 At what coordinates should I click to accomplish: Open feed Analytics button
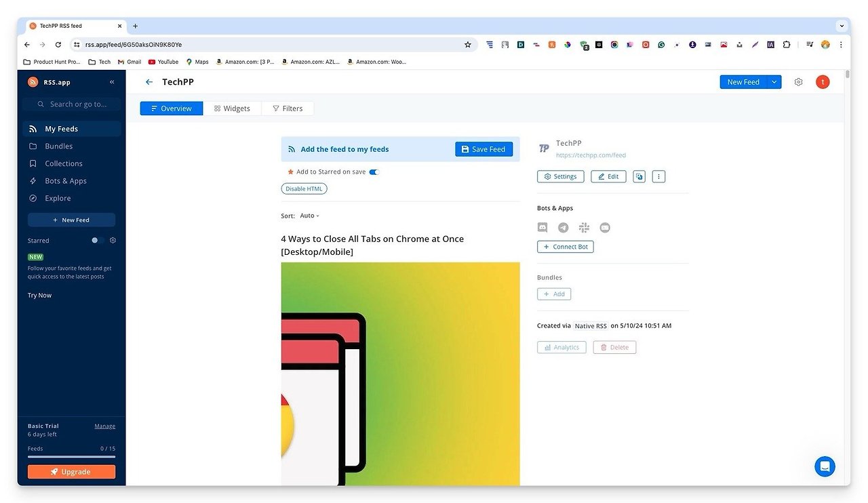click(x=561, y=347)
